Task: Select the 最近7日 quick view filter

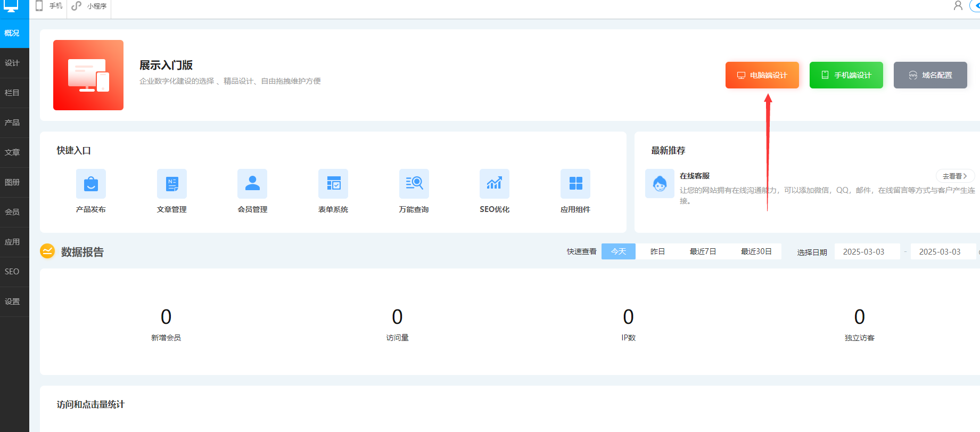Action: pos(703,251)
